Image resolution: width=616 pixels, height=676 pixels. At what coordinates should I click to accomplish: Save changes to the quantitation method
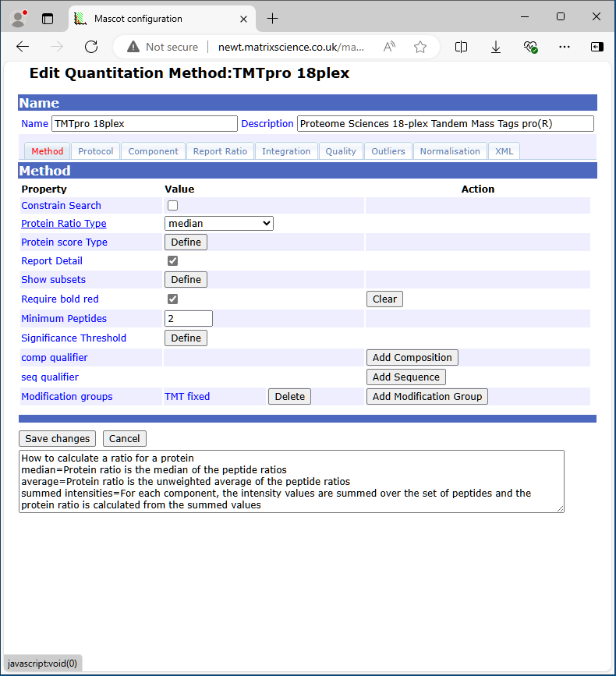tap(58, 439)
